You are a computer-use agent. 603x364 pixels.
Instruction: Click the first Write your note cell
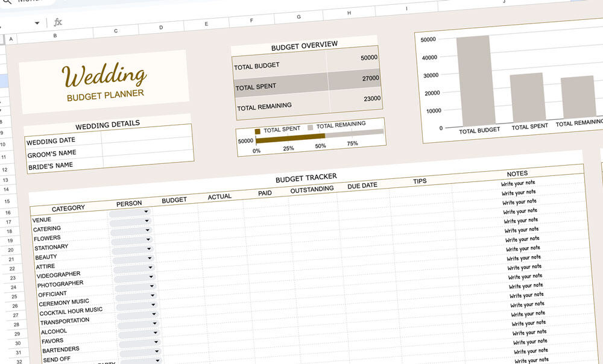click(520, 183)
